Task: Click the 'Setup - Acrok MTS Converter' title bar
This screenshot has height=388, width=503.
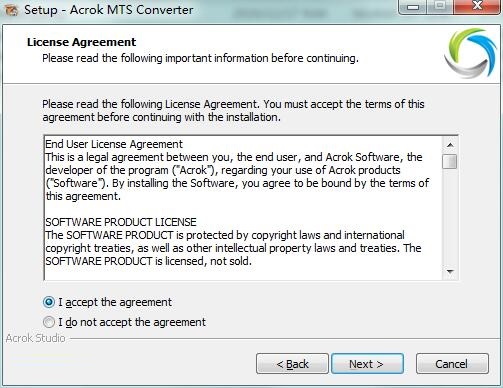Action: click(x=108, y=10)
